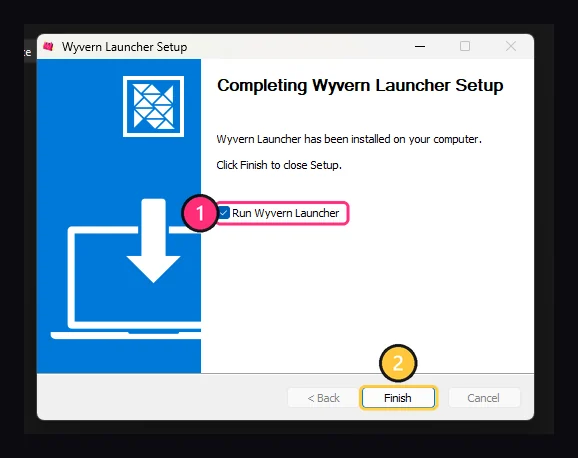578x458 pixels.
Task: Minimize the Wyvern Launcher Setup window
Action: [x=420, y=46]
